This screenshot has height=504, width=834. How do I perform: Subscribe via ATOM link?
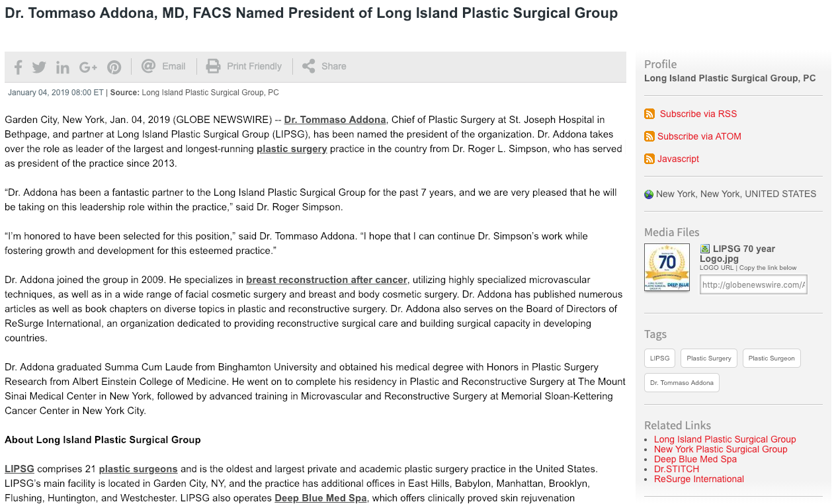click(698, 136)
